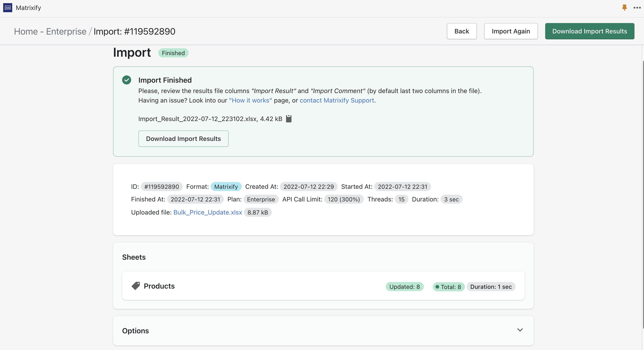Click outlined Download Import Results button
644x350 pixels.
pos(183,139)
